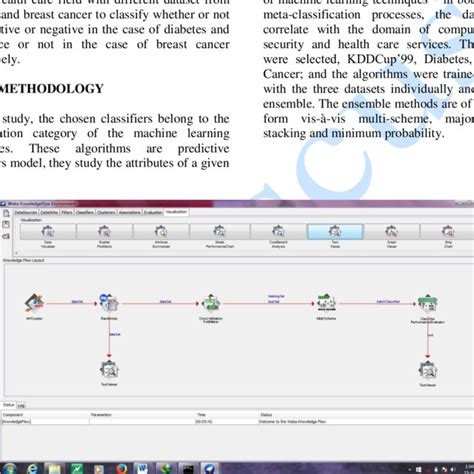Viewport: 474px width, 474px height.
Task: Select the CostBenefit Analysis component
Action: tap(278, 232)
